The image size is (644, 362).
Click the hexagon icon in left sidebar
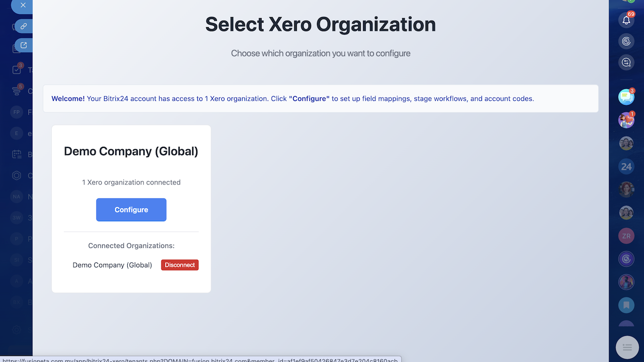[17, 175]
